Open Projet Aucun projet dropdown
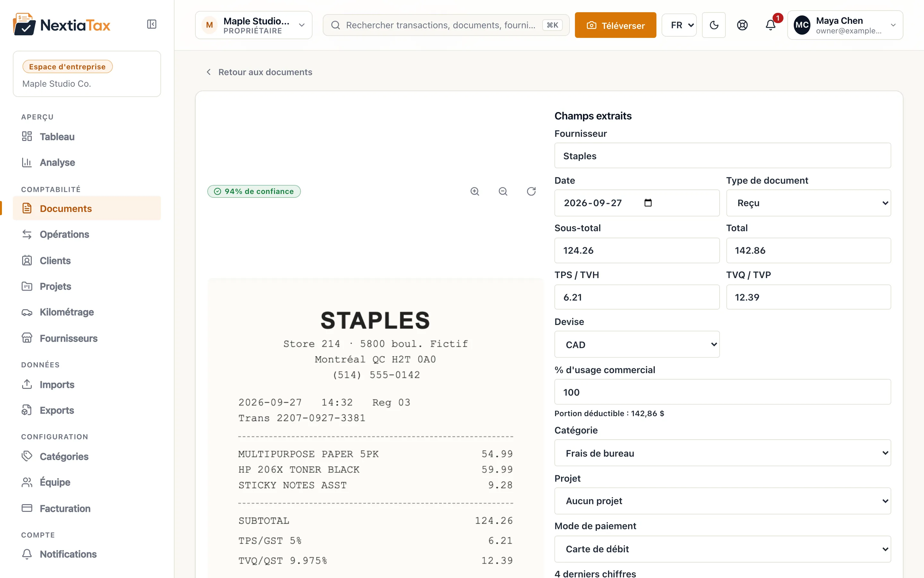The height and width of the screenshot is (578, 924). tap(723, 501)
